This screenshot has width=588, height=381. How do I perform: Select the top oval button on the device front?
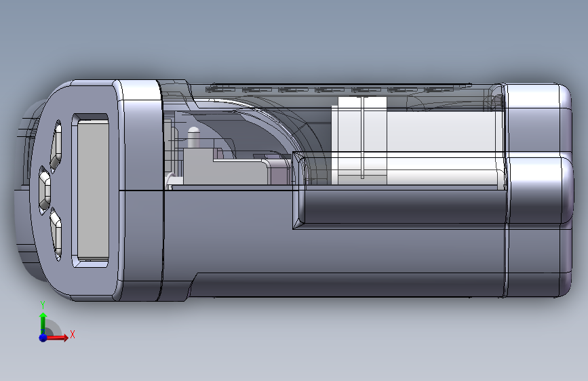click(x=56, y=146)
